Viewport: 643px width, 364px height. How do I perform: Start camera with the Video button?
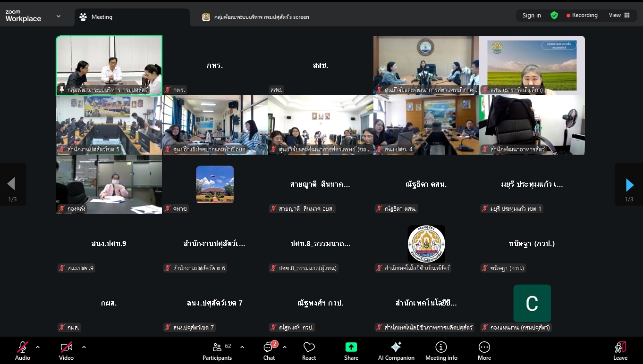66,351
